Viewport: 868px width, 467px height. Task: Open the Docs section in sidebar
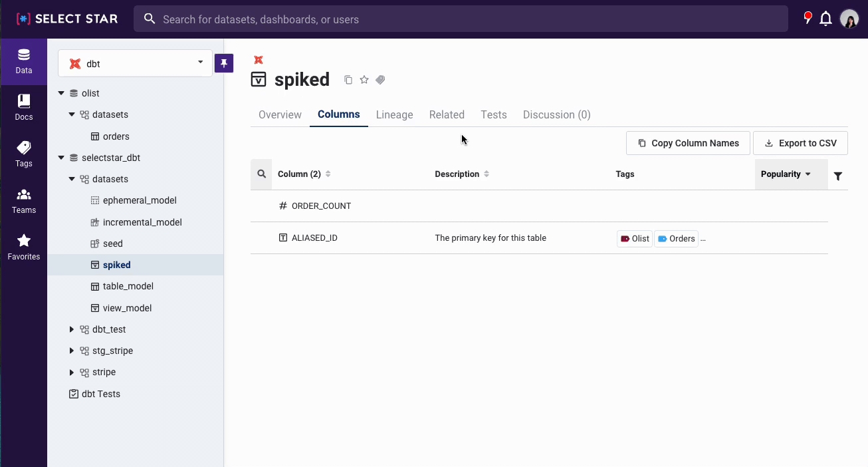[x=24, y=107]
